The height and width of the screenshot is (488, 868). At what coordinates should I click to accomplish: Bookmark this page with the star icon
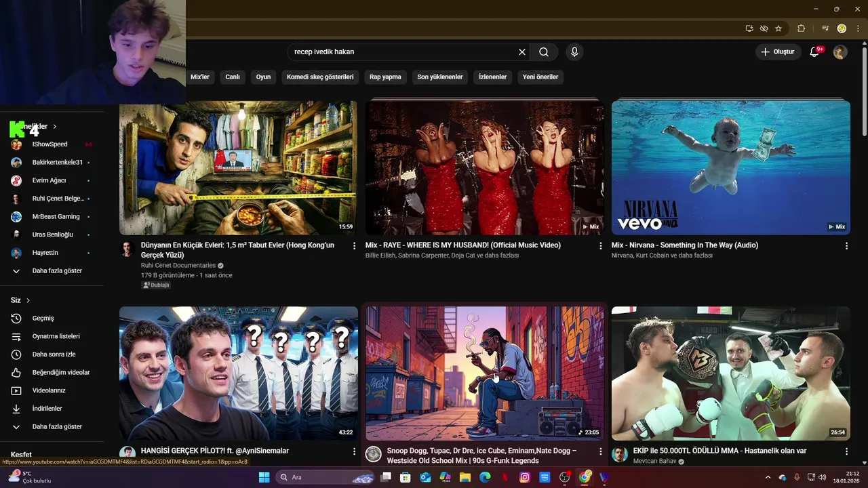coord(778,28)
